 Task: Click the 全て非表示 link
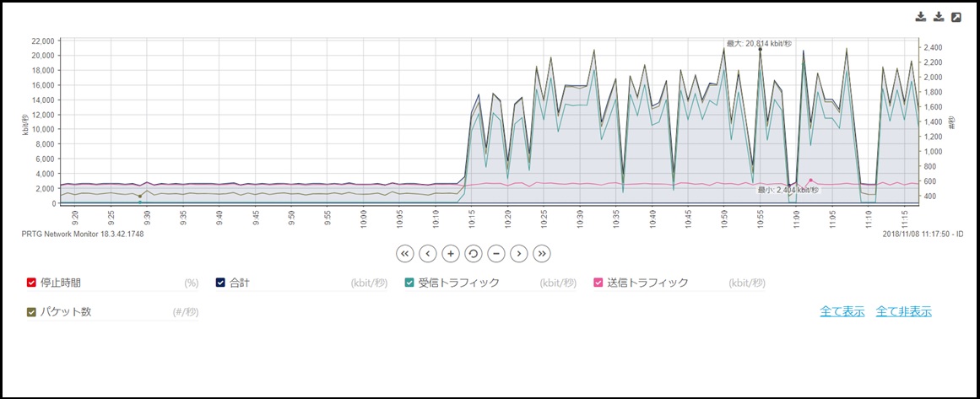pos(904,311)
